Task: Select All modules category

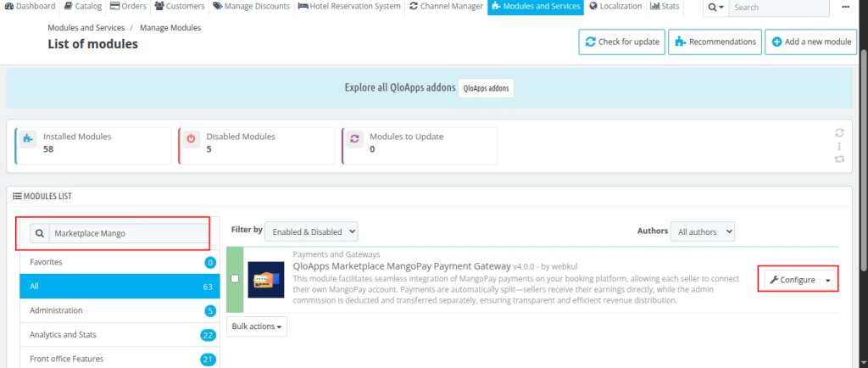Action: coord(120,287)
